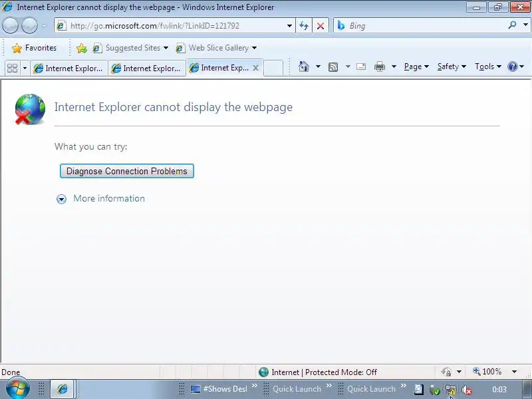Click the Quick Tabs grid icon
The image size is (532, 399).
coord(12,68)
